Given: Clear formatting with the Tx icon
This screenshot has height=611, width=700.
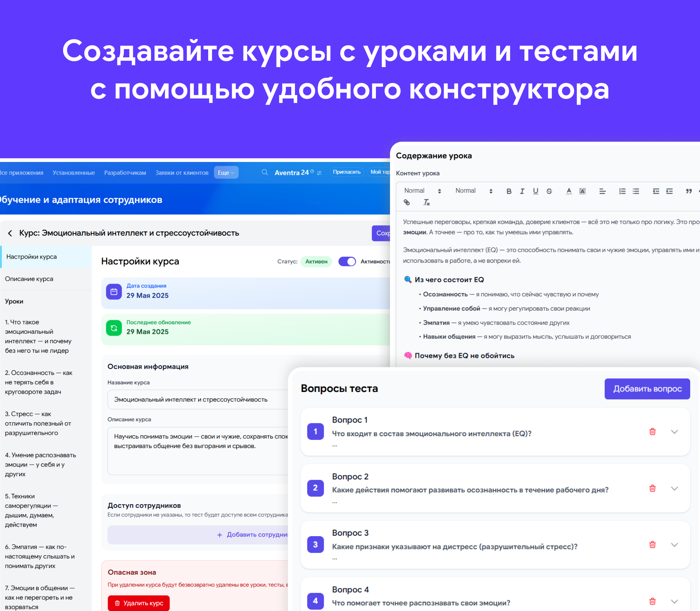Looking at the screenshot, I should [x=426, y=202].
